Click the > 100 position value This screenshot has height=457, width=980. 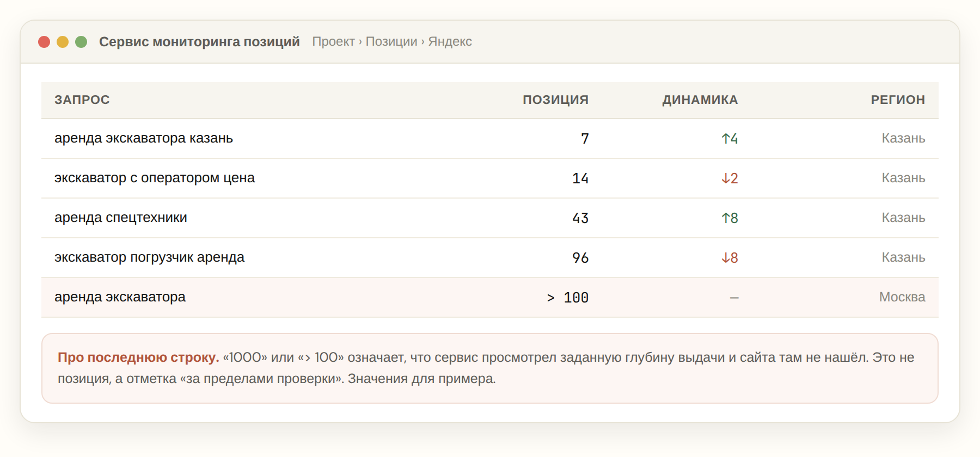click(x=567, y=298)
